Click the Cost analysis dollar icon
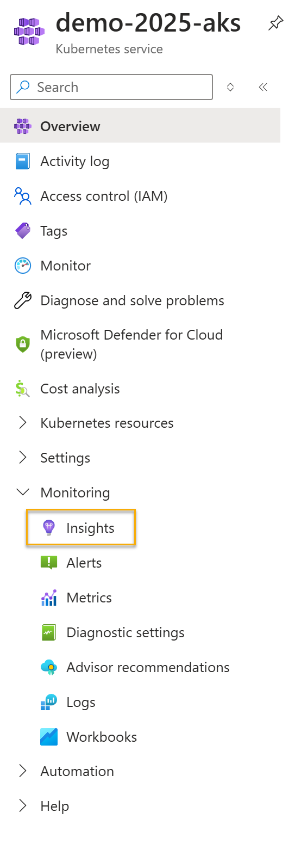Image resolution: width=301 pixels, height=868 pixels. [x=23, y=389]
